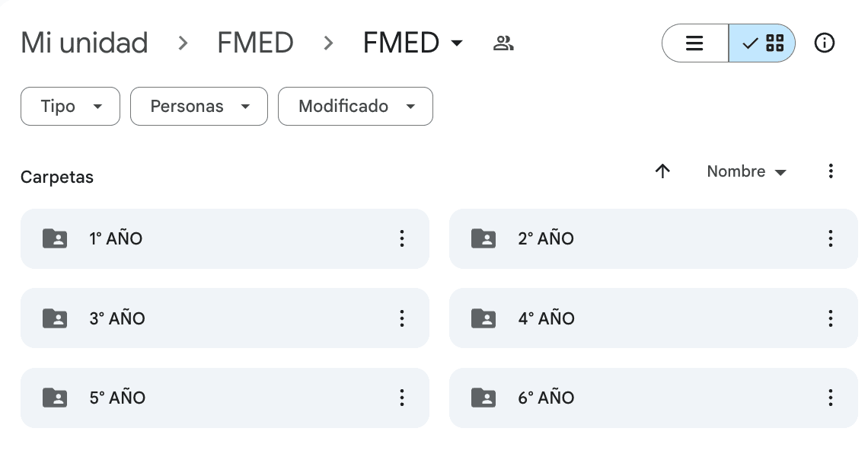Open more actions for 2° AÑO folder

(x=831, y=238)
